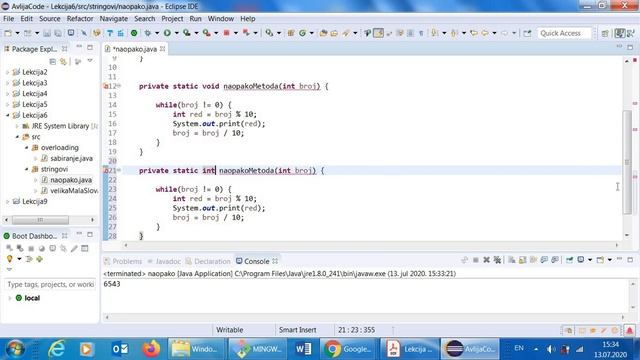
Task: Open the Window menu
Action: [x=220, y=19]
